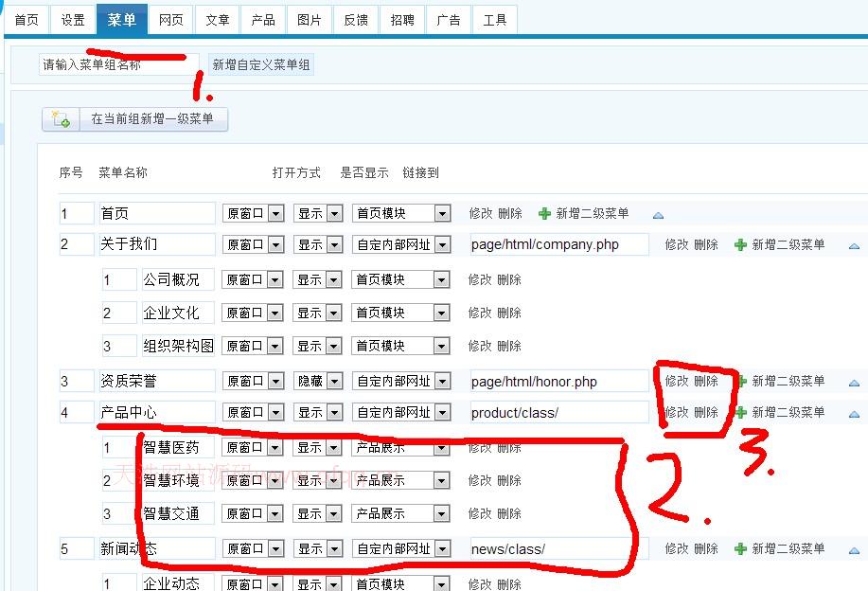Open 首页模块 dropdown in 首页 row

pyautogui.click(x=401, y=213)
